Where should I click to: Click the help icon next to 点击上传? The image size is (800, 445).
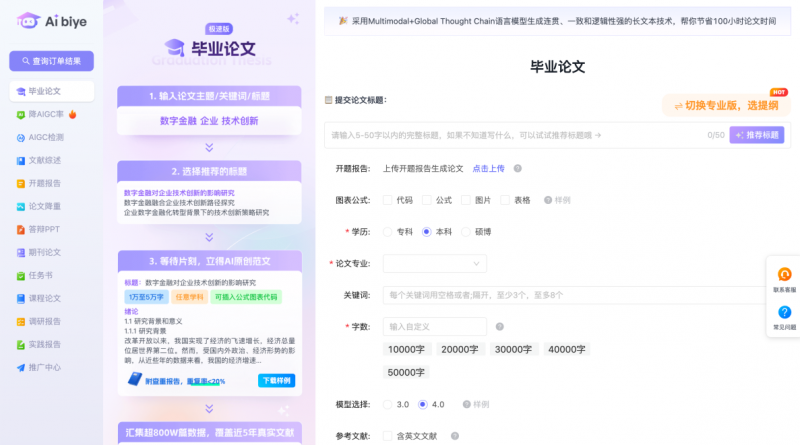coord(517,168)
